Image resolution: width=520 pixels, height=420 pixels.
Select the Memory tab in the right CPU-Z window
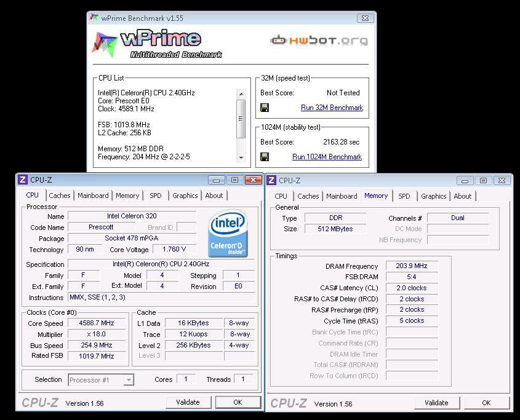click(x=376, y=196)
